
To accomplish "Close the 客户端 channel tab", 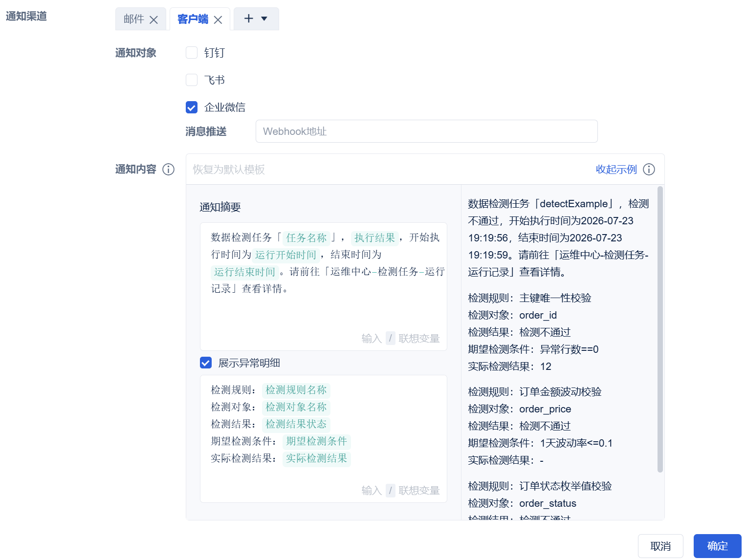I will click(x=218, y=20).
